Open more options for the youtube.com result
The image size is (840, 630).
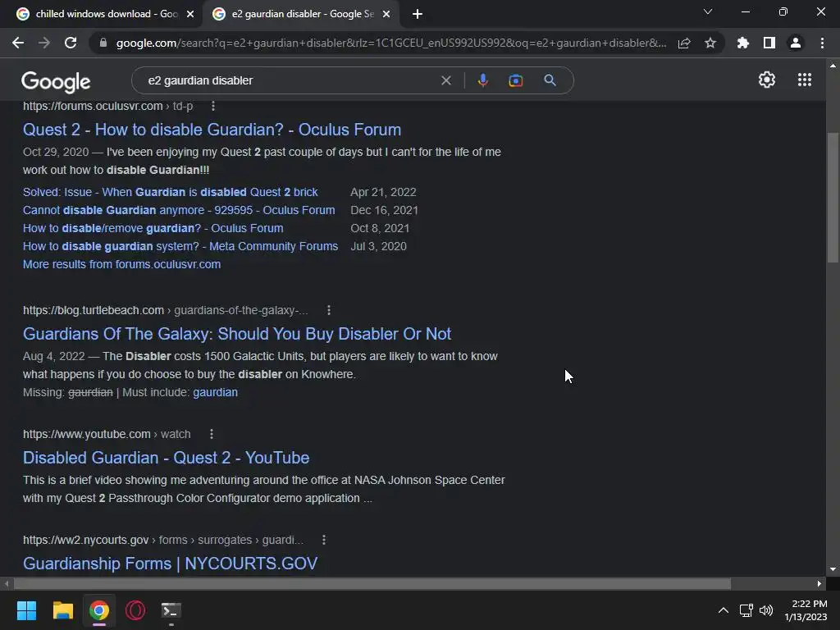(212, 434)
